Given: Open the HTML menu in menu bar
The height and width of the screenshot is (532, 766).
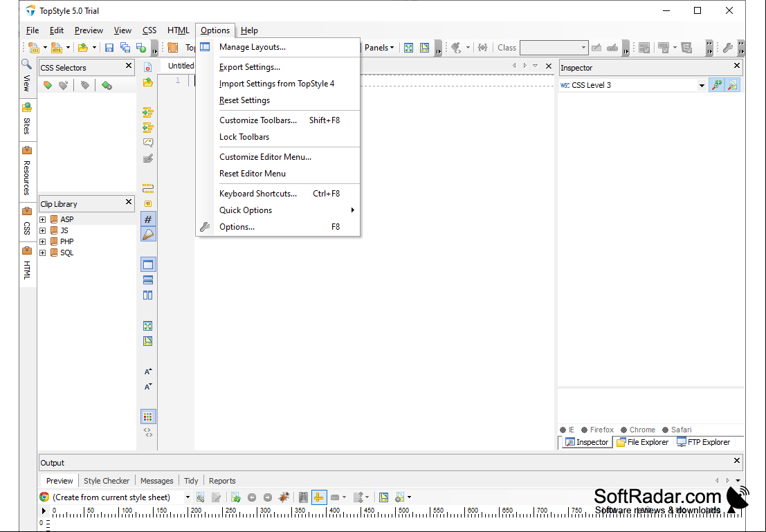Looking at the screenshot, I should [x=179, y=30].
